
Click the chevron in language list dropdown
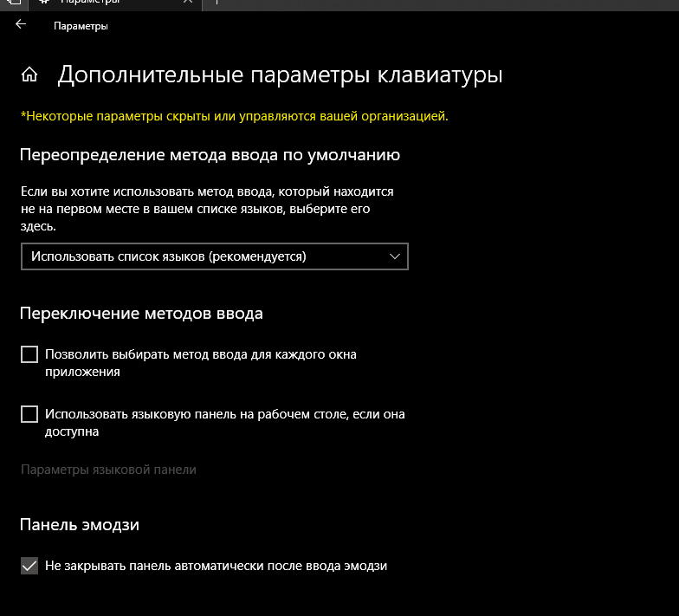click(x=395, y=256)
